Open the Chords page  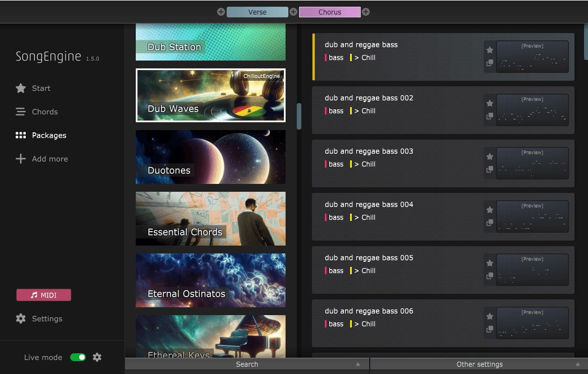(37, 112)
